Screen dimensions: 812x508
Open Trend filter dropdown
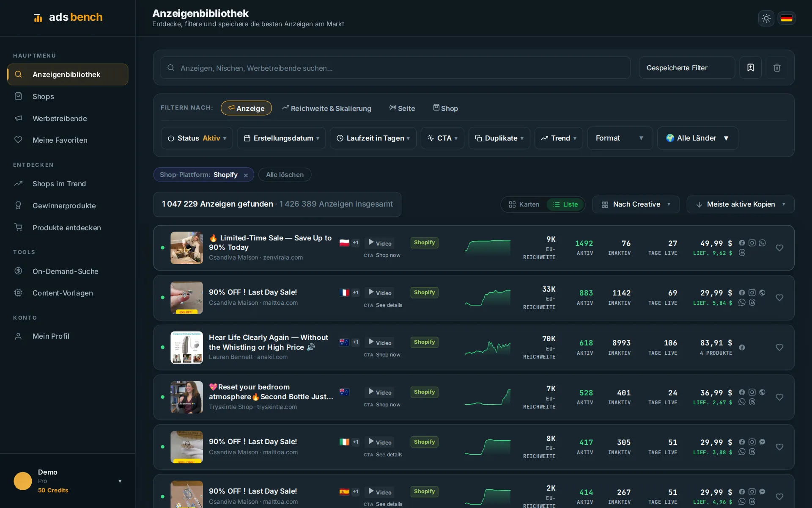tap(559, 138)
